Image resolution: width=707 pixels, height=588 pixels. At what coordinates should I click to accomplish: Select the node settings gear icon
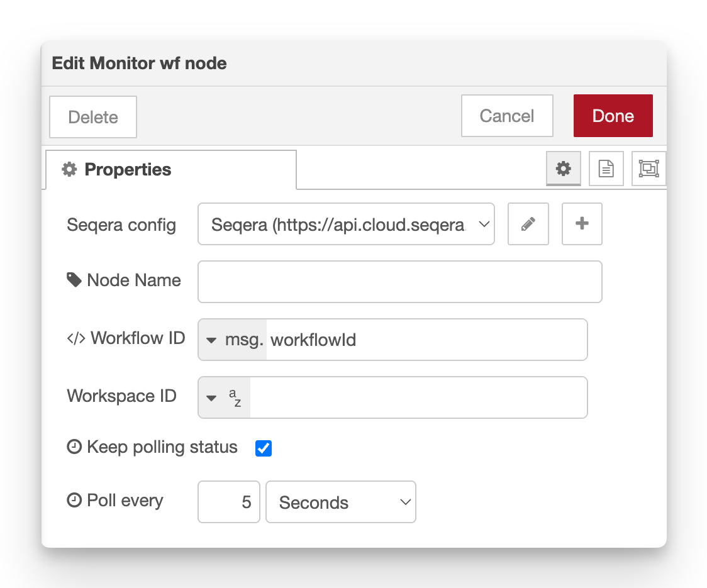point(563,168)
